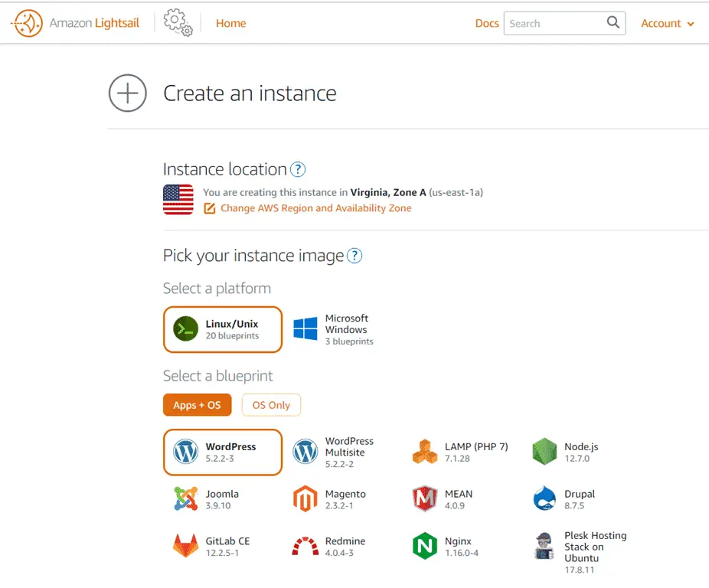
Task: Open help for Pick your instance image
Action: tap(354, 256)
